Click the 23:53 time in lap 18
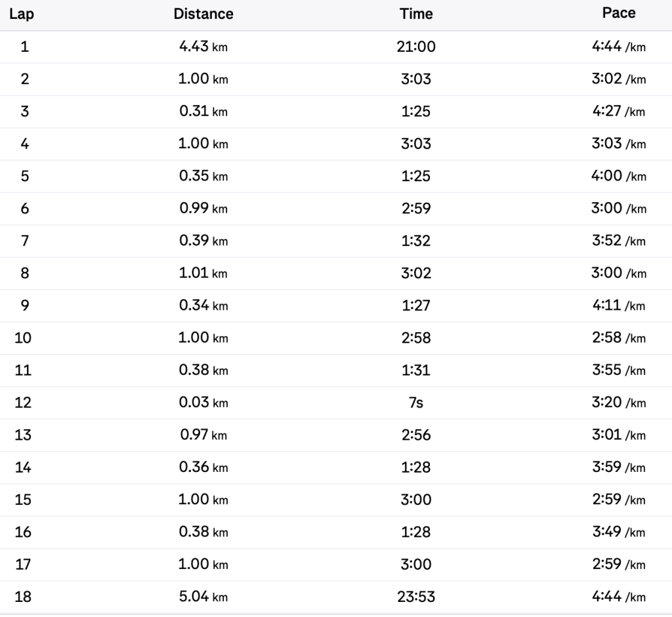This screenshot has height=617, width=672. pos(416,597)
